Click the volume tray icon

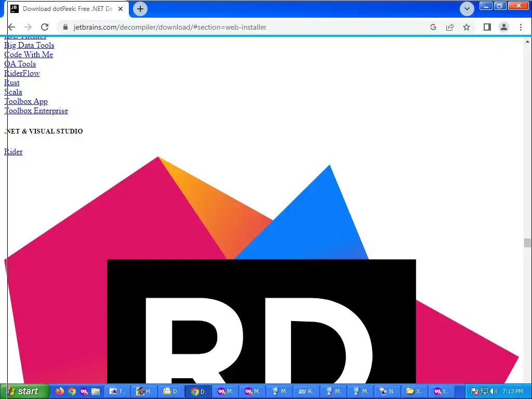click(x=494, y=392)
